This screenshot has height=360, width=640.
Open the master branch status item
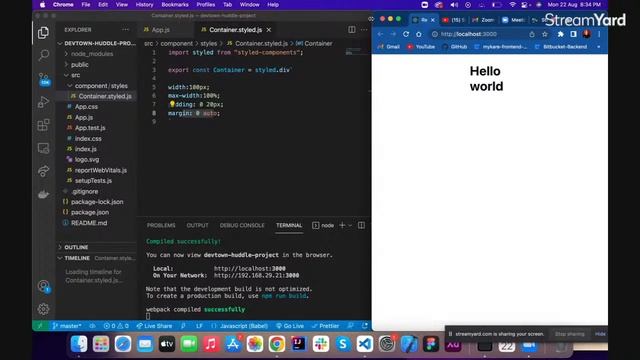tap(67, 326)
